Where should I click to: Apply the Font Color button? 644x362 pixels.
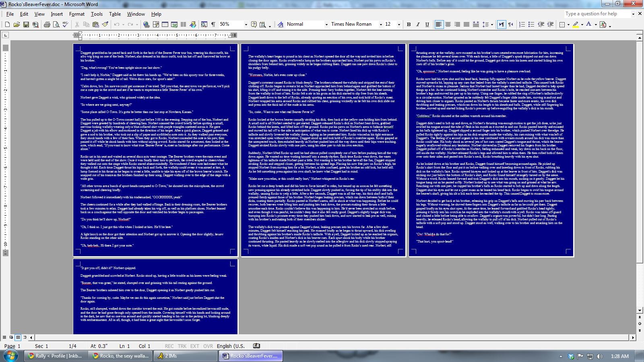(589, 25)
